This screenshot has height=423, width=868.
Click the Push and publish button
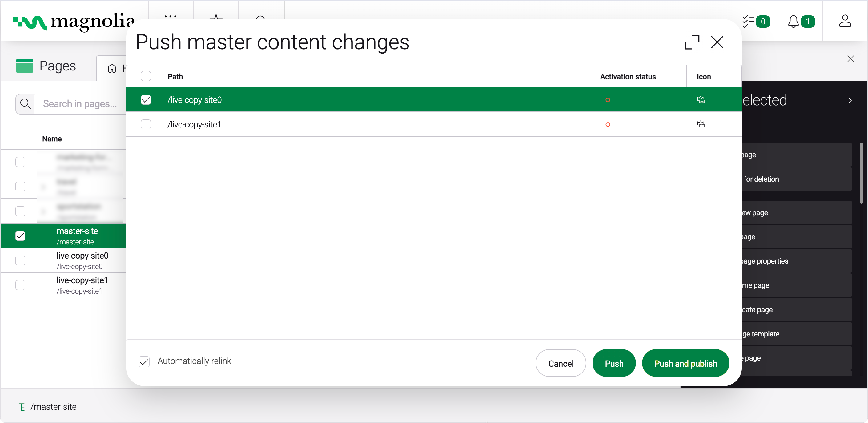click(685, 363)
